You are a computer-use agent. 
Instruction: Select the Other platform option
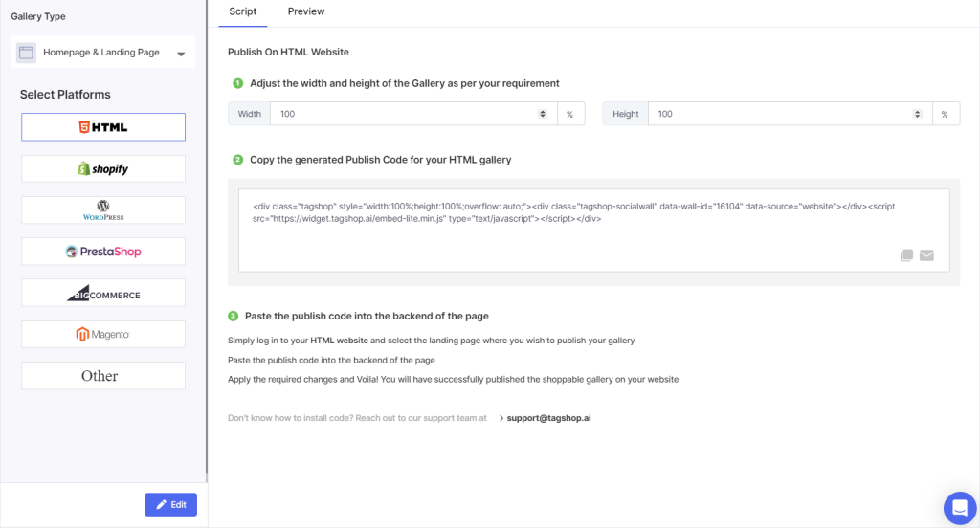click(103, 376)
